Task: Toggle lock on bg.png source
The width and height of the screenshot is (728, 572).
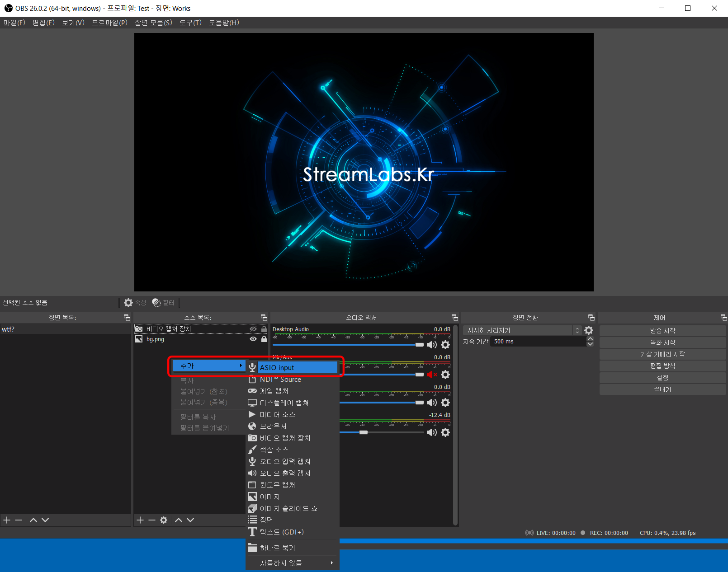Action: coord(264,339)
